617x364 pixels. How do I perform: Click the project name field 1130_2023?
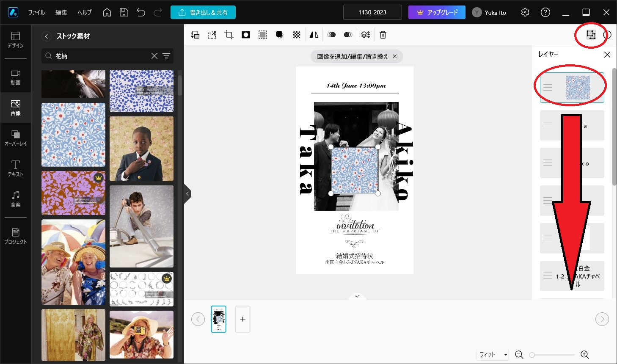pyautogui.click(x=372, y=12)
